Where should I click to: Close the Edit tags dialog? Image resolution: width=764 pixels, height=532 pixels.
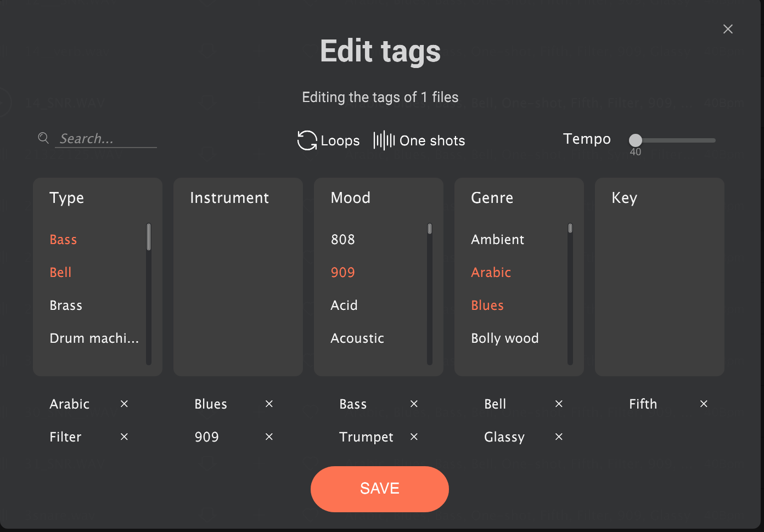pos(728,29)
